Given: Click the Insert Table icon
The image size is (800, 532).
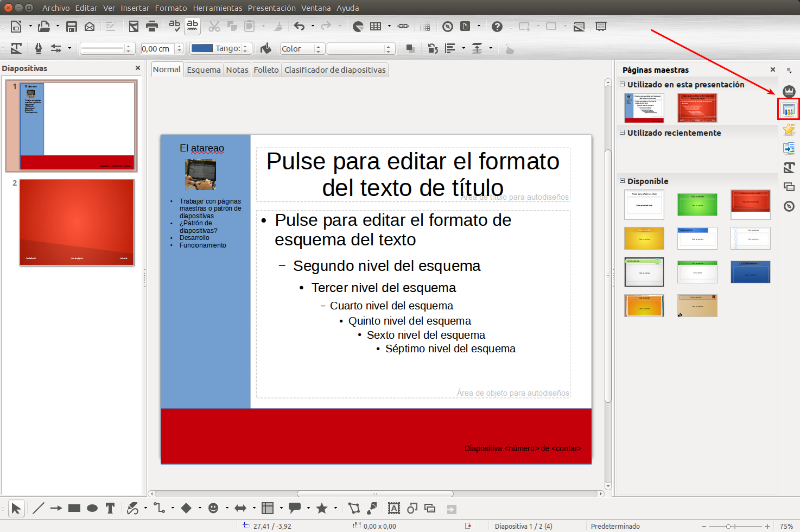Looking at the screenshot, I should (376, 27).
